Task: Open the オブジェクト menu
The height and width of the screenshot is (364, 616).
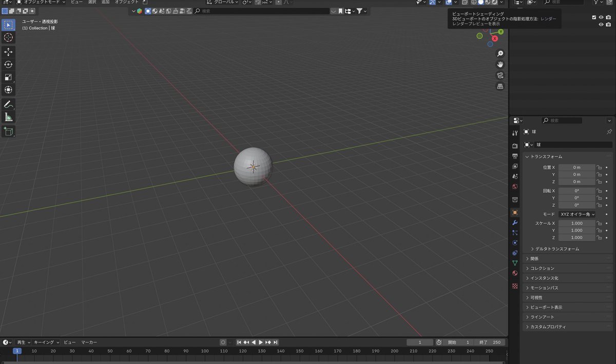Action: coord(127,2)
